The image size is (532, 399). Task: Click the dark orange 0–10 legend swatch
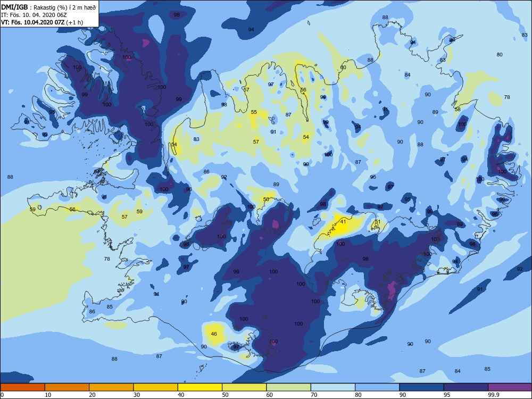coord(23,387)
